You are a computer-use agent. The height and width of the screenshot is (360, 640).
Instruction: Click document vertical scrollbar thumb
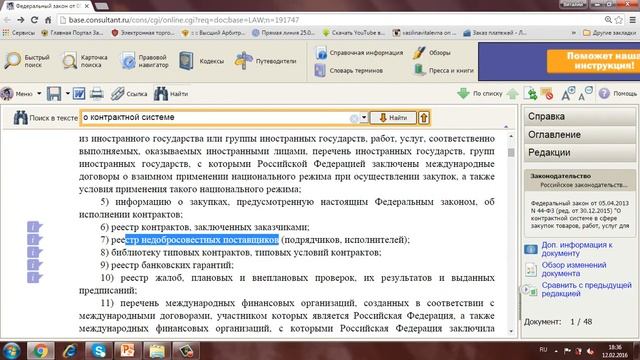[x=511, y=153]
